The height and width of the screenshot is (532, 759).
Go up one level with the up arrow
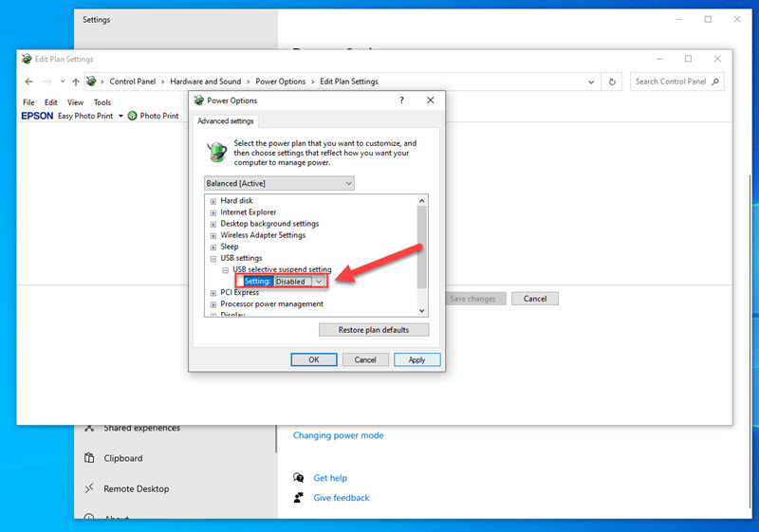[x=76, y=82]
